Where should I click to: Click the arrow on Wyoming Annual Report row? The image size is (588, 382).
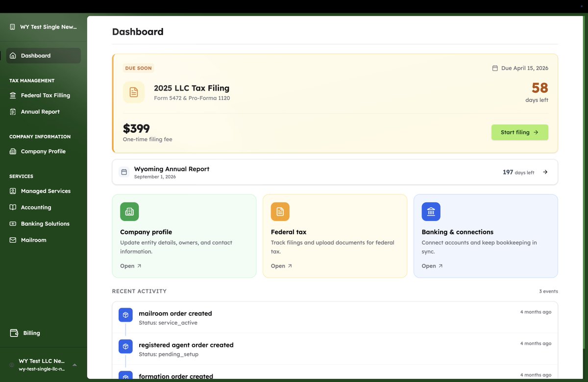(x=545, y=172)
